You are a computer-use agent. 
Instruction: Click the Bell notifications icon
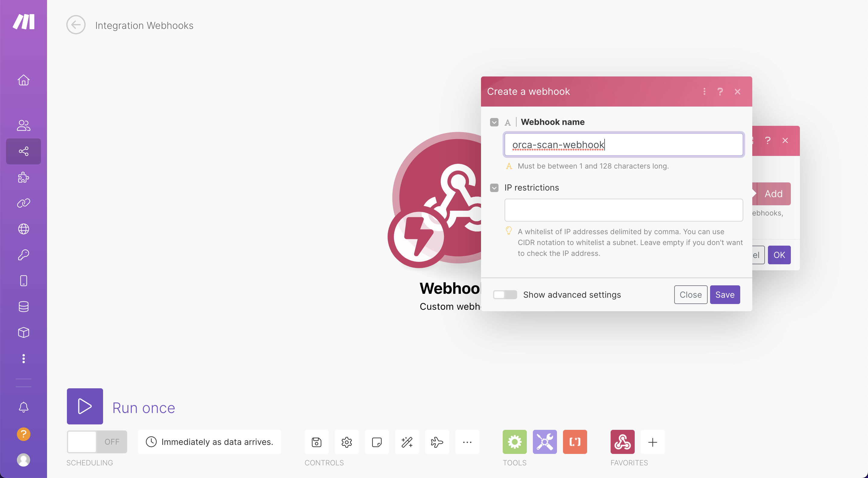tap(24, 407)
